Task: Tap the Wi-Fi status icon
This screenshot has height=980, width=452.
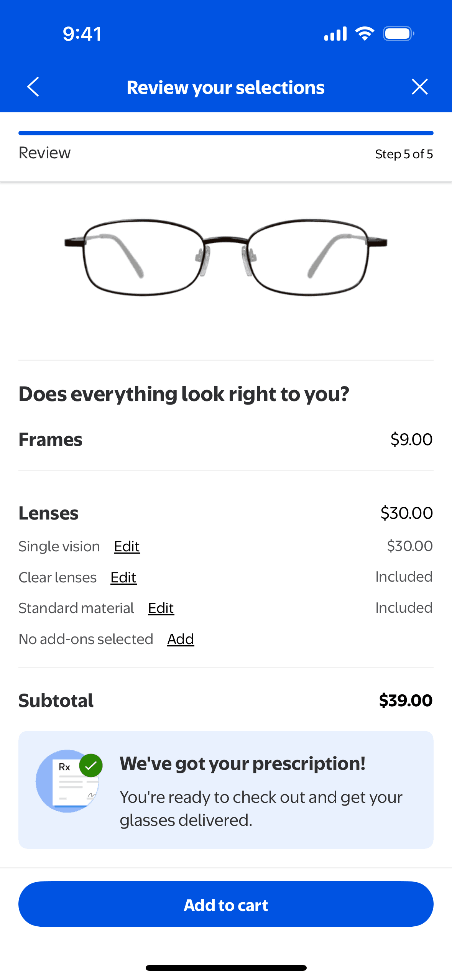Action: [x=365, y=34]
